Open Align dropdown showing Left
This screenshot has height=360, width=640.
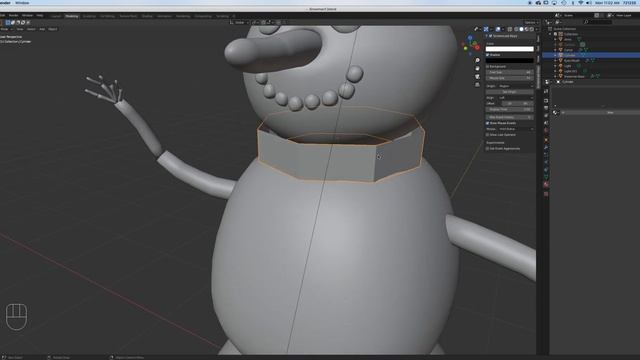pos(516,98)
